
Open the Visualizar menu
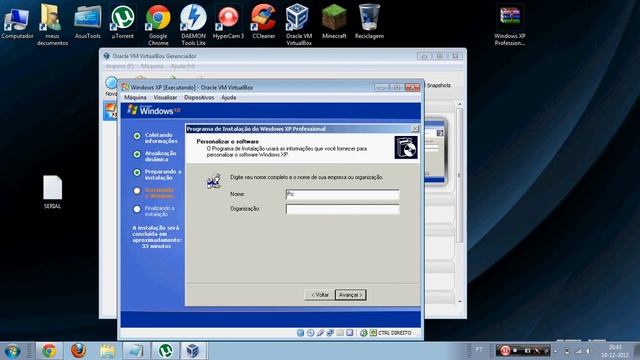tap(165, 98)
